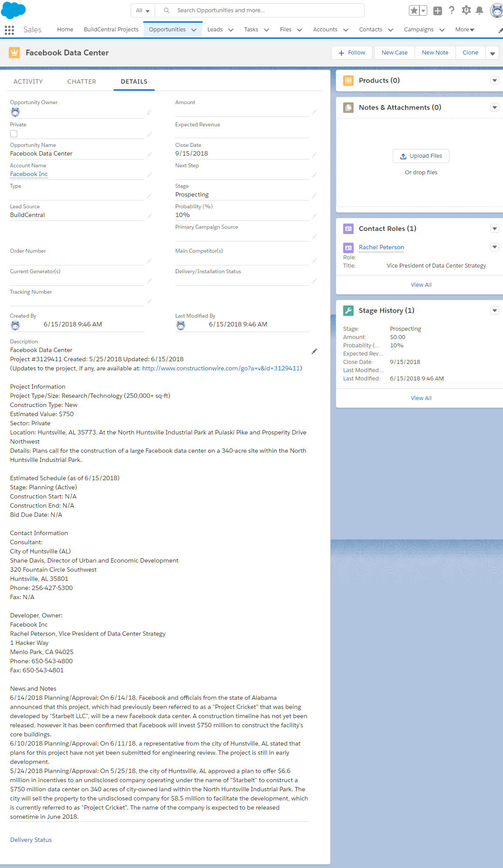503x868 pixels.
Task: Edit the Opportunity Name pencil icon
Action: 149,155
